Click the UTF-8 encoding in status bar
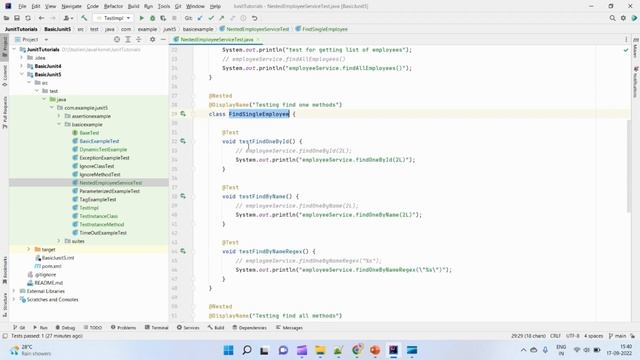The image size is (640, 360). (573, 336)
